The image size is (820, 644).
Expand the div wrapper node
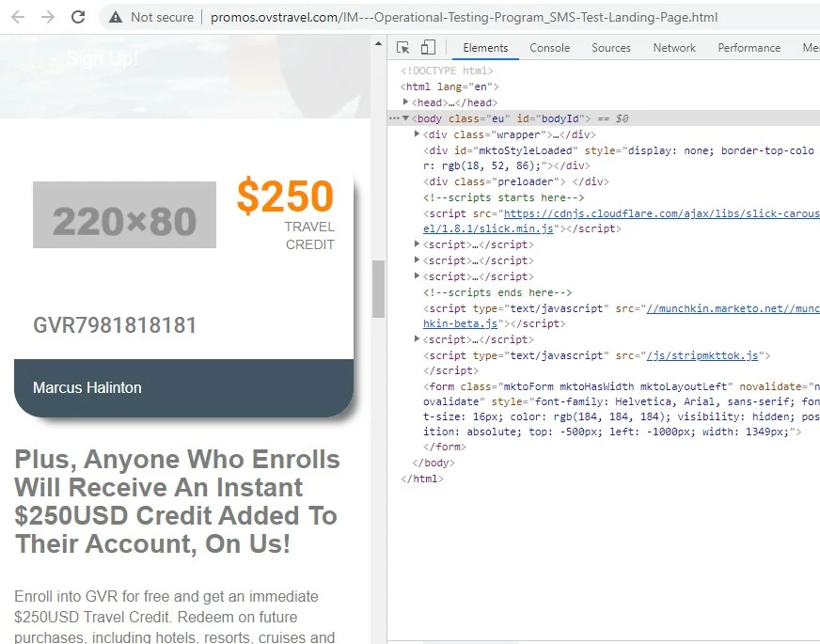(417, 134)
